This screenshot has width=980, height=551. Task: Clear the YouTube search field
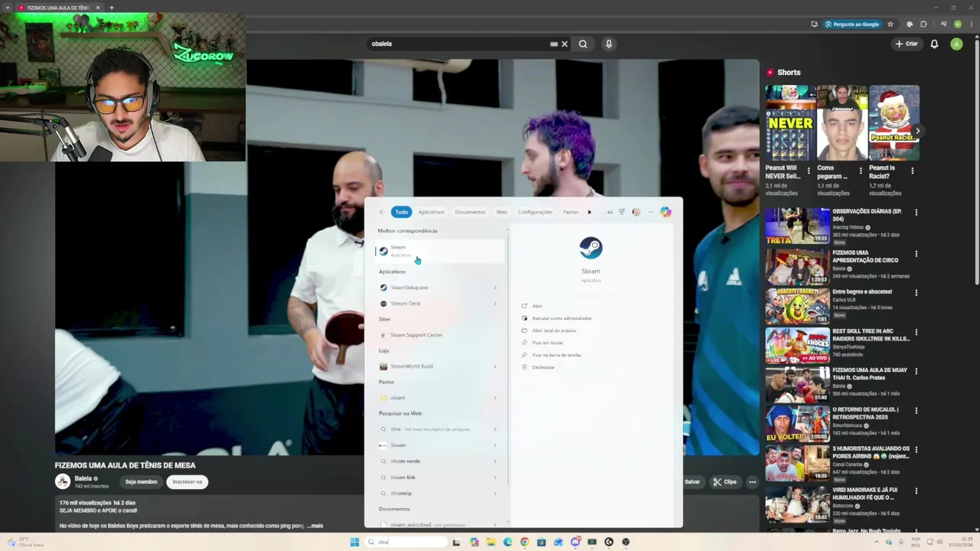tap(564, 44)
